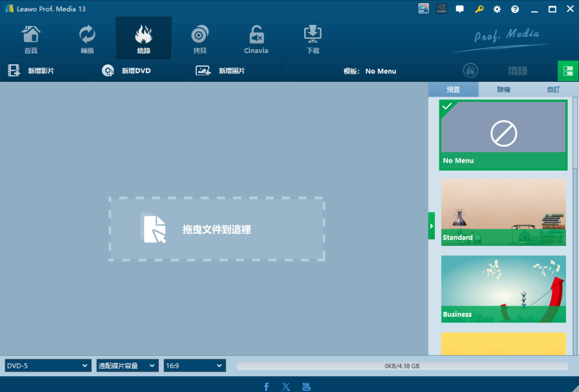Click the key registration icon
579x392 pixels.
click(x=479, y=9)
